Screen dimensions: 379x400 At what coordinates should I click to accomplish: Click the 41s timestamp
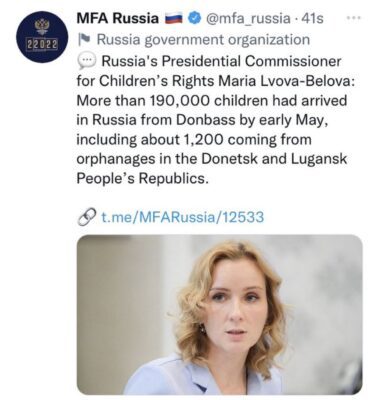tap(312, 19)
